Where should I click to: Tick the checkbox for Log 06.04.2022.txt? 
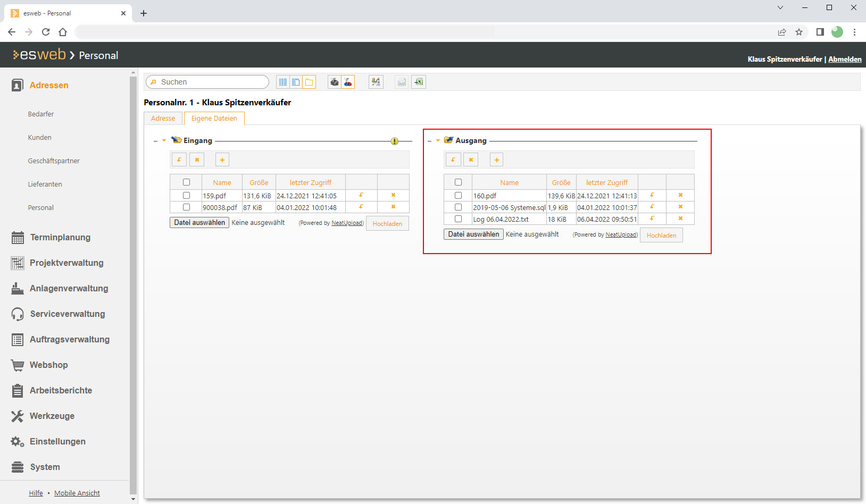[458, 219]
